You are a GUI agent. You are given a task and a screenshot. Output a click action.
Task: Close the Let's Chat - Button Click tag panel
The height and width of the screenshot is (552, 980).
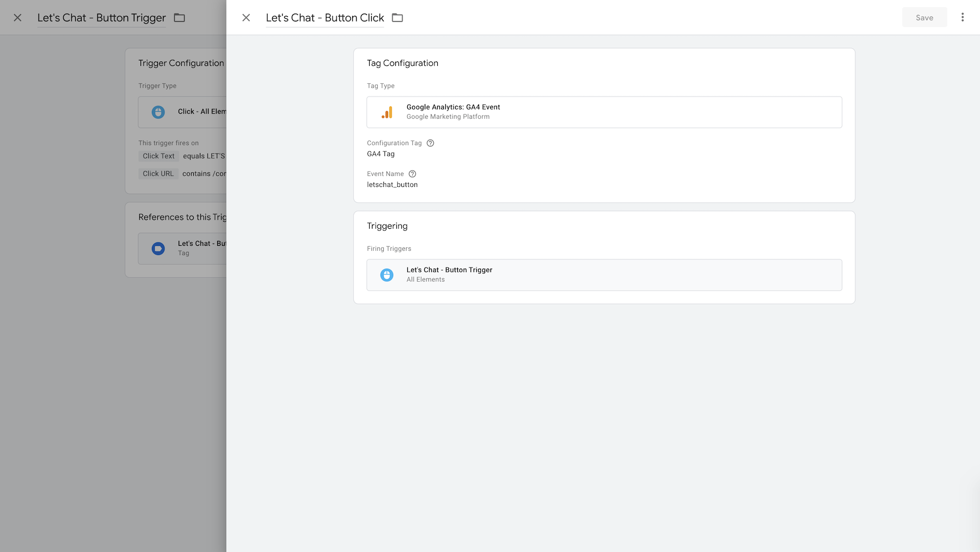[246, 18]
